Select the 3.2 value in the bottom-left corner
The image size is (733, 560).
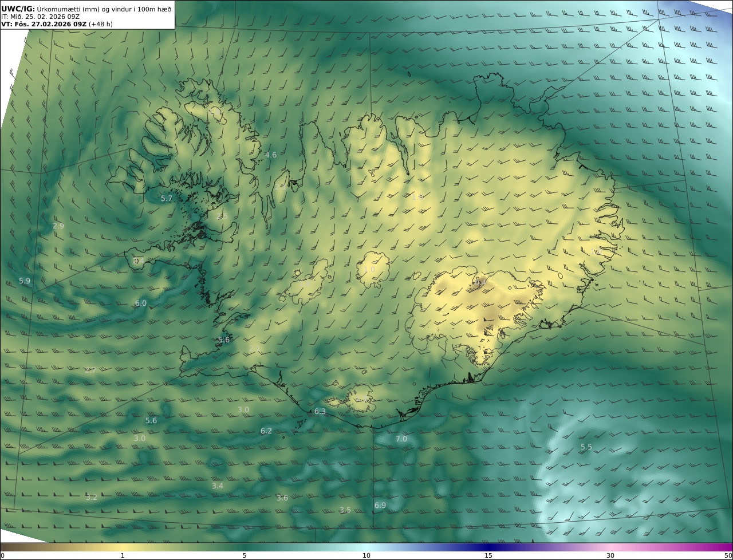pos(92,498)
